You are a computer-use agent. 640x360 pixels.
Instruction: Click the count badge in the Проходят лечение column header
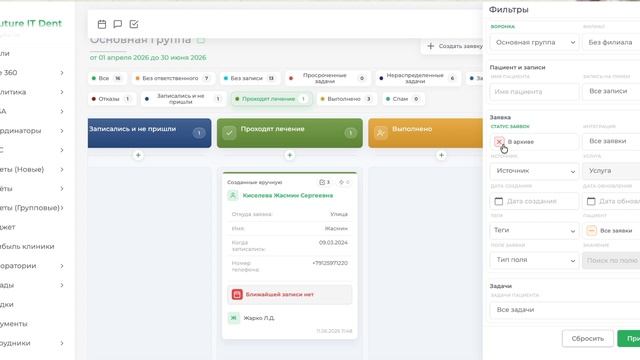coord(350,133)
